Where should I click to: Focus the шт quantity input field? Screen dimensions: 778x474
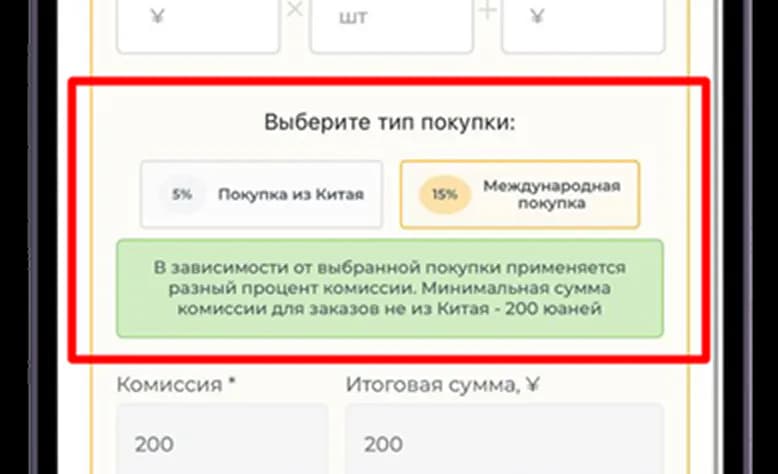(391, 25)
